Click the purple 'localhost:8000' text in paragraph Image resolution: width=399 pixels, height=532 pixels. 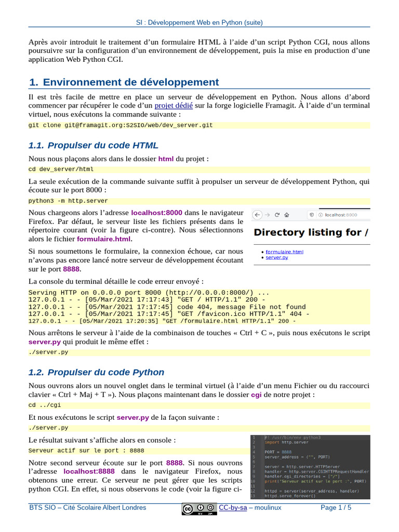click(x=157, y=212)
